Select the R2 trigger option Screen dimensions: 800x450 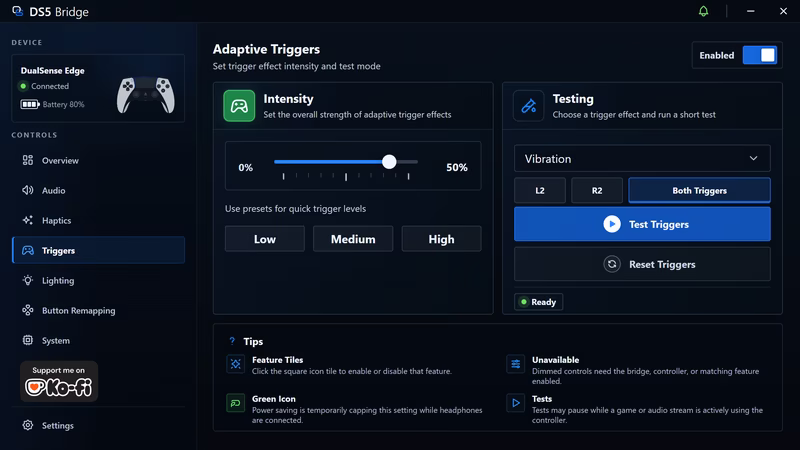point(597,190)
